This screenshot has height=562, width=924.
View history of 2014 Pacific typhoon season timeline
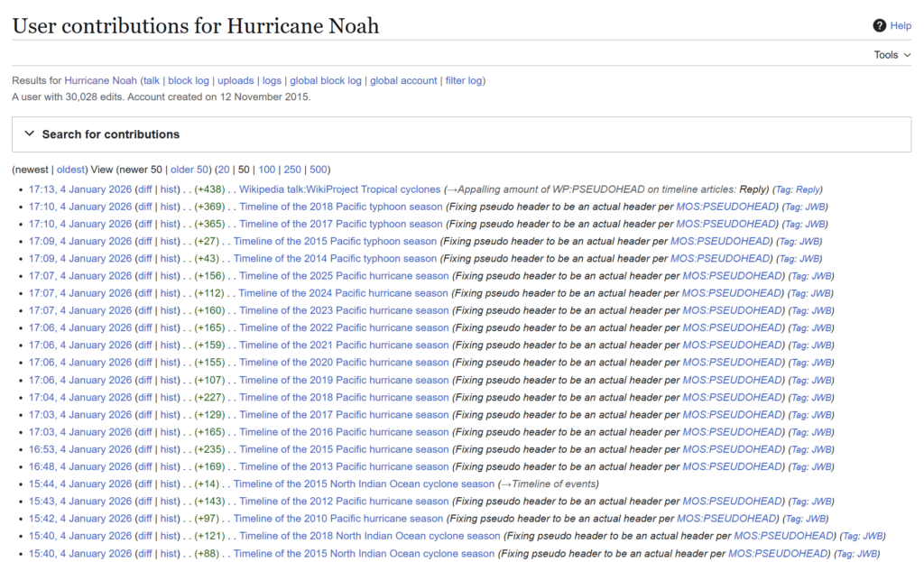click(x=169, y=259)
